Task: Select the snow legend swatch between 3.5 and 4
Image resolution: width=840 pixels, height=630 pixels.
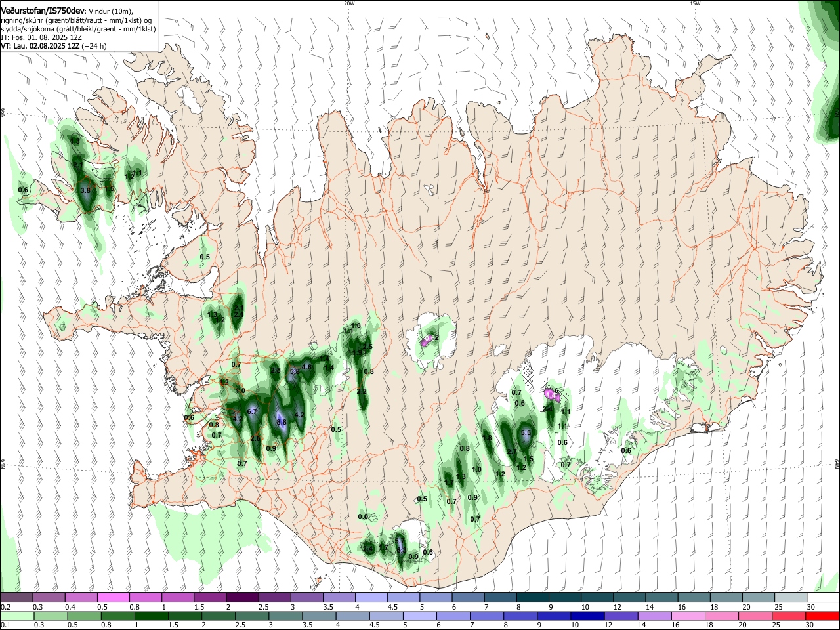Action: [x=339, y=597]
